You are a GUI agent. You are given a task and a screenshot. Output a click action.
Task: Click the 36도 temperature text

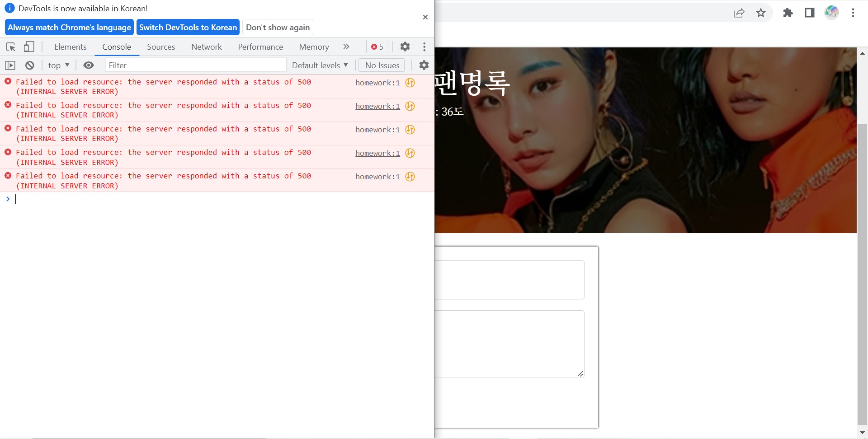point(453,112)
